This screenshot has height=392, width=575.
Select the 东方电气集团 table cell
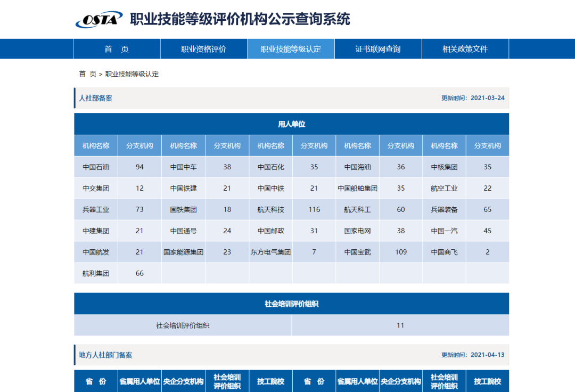[x=270, y=252]
